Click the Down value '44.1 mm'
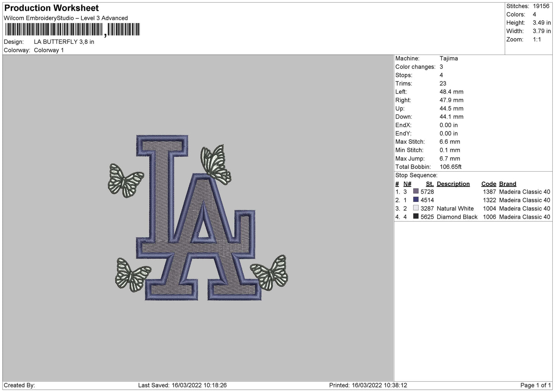The image size is (555, 392). pyautogui.click(x=451, y=117)
